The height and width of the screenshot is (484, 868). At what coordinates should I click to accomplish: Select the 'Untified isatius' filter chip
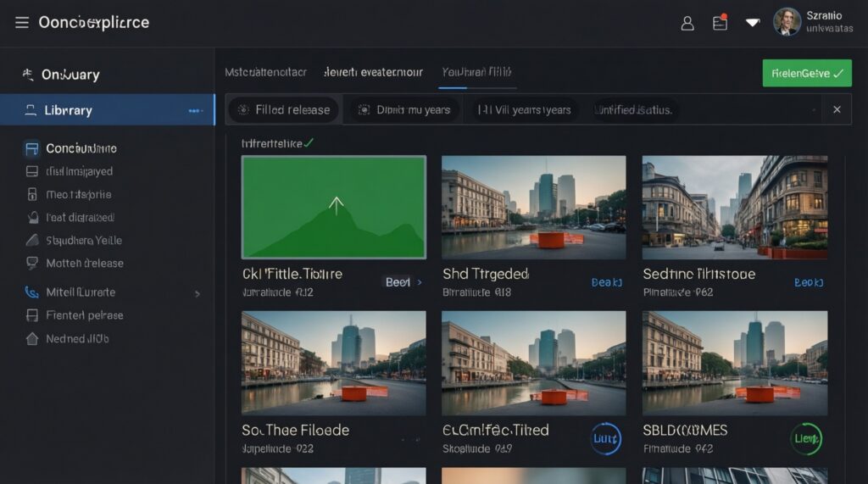632,109
